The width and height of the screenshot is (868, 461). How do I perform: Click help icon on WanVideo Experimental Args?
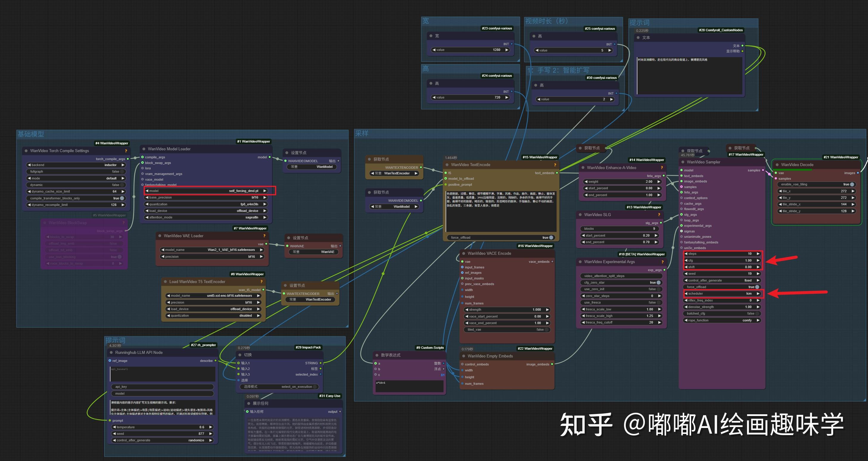662,262
